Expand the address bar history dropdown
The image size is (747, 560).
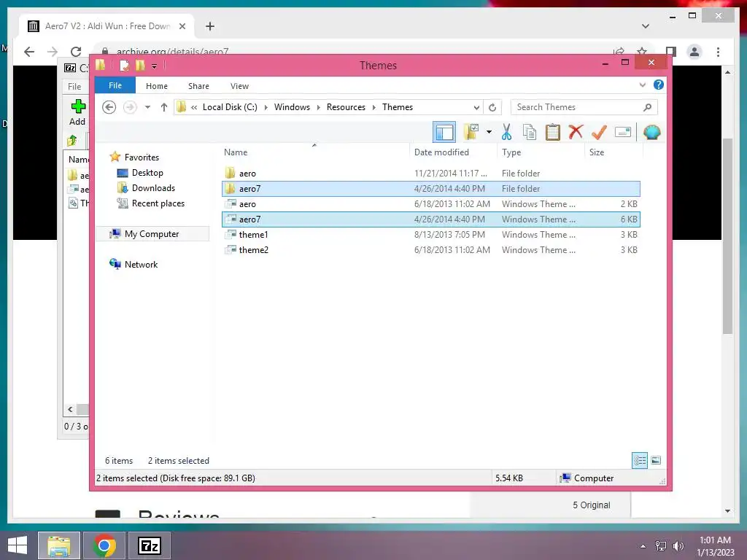476,107
